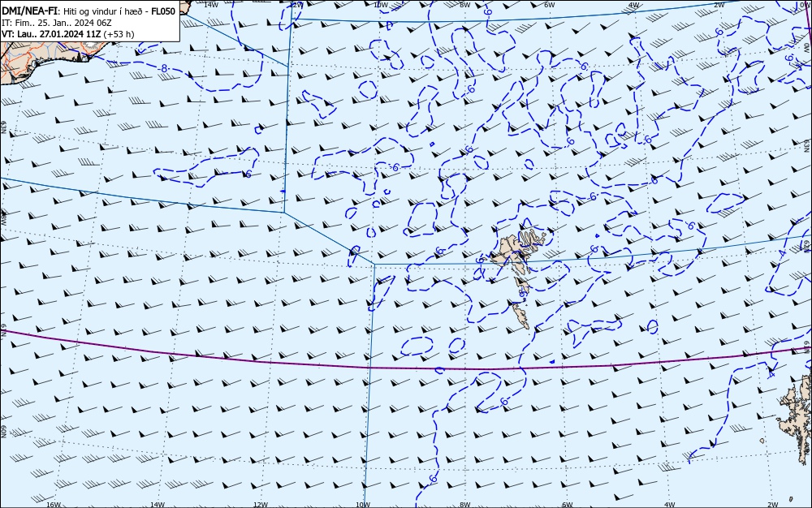Click the valid time 'VT: Lau.. 27.01.2024 11Z (+53 h)'
Screen dimensions: 812x508
68,34
